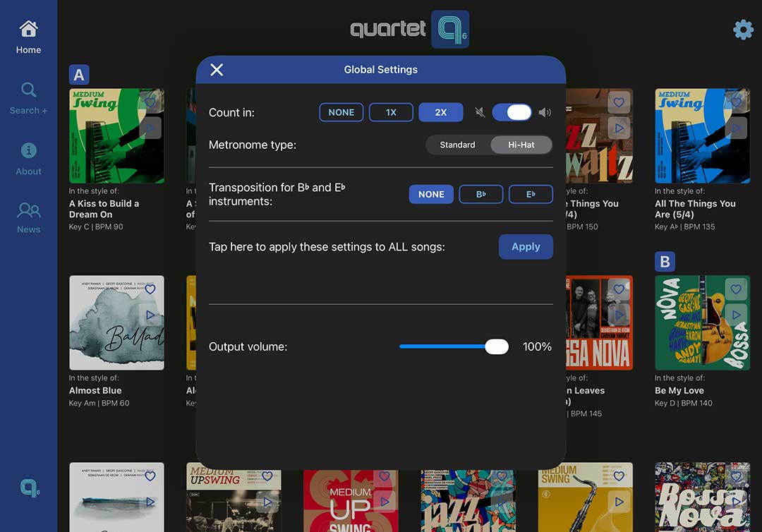Apply settings to all songs
Screen dimensions: 762x532
(x=526, y=247)
